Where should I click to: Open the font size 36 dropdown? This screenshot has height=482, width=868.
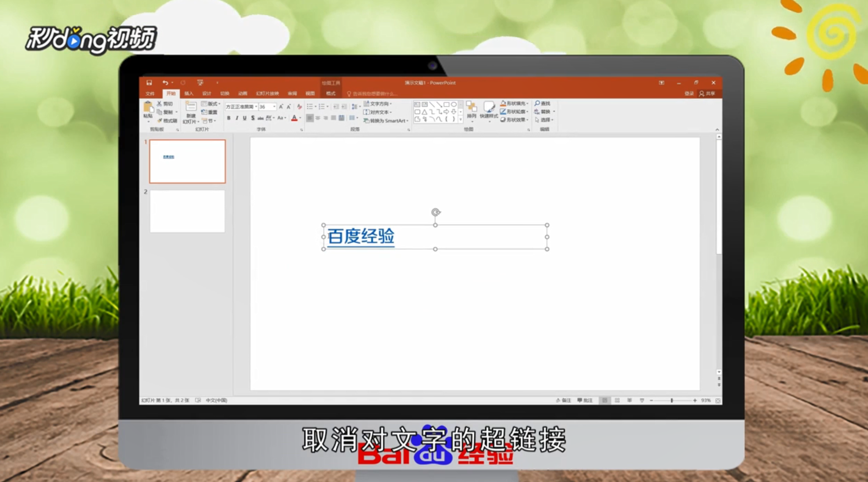click(274, 107)
